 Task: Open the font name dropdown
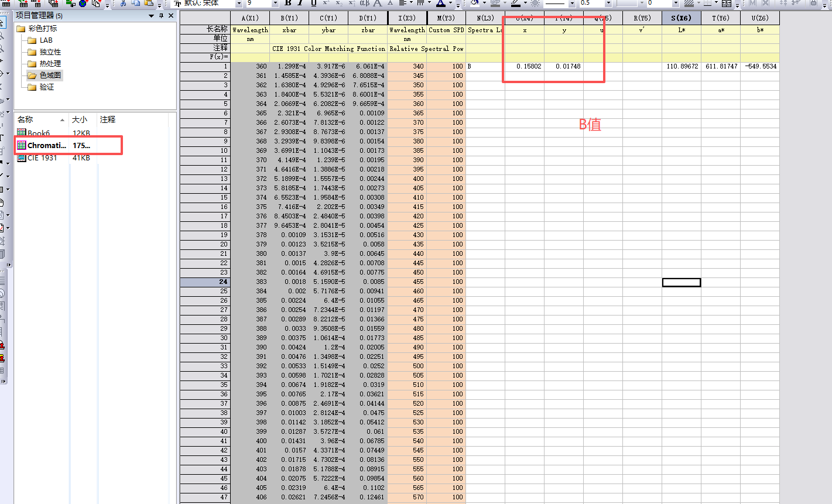(x=239, y=3)
